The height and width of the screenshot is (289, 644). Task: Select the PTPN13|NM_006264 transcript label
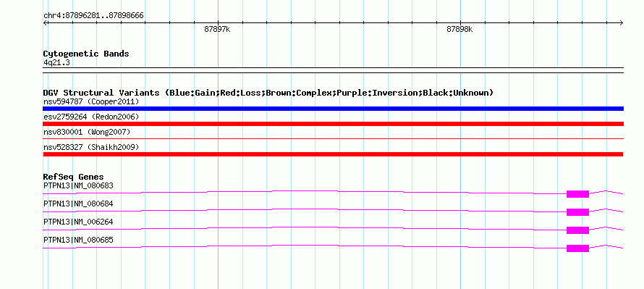(x=78, y=222)
